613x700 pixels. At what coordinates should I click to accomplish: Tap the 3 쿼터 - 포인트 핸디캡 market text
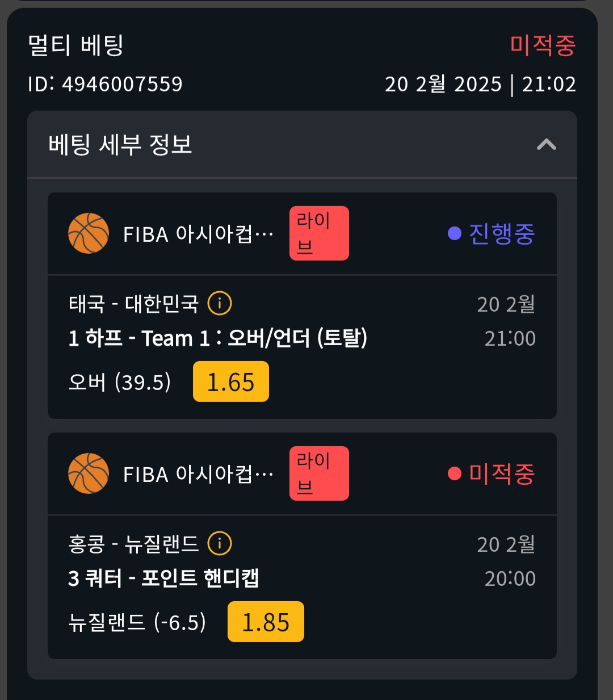(163, 578)
